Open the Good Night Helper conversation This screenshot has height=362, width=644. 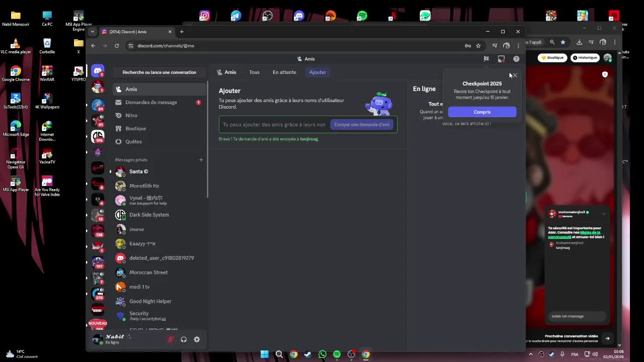[x=159, y=302]
